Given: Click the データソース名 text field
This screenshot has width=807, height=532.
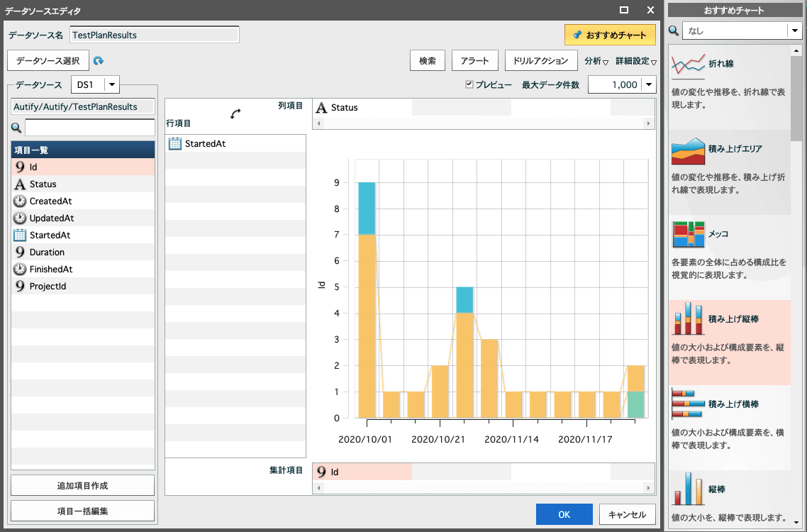Looking at the screenshot, I should (x=155, y=35).
